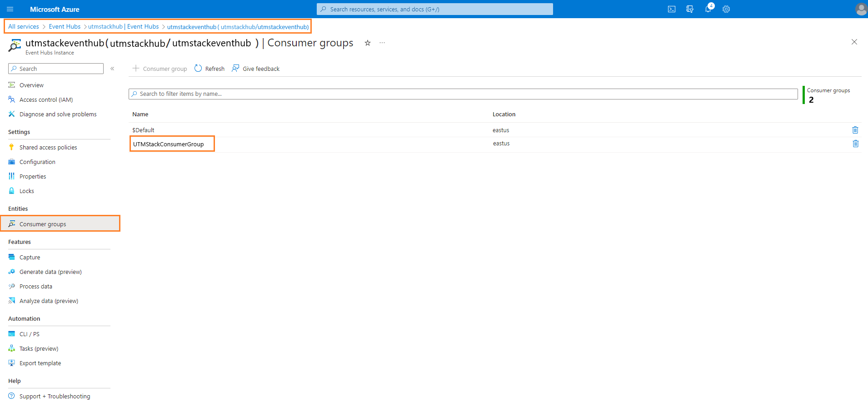Click the Analyze data (preview) icon
Screen dimensions: 868x412
12,301
